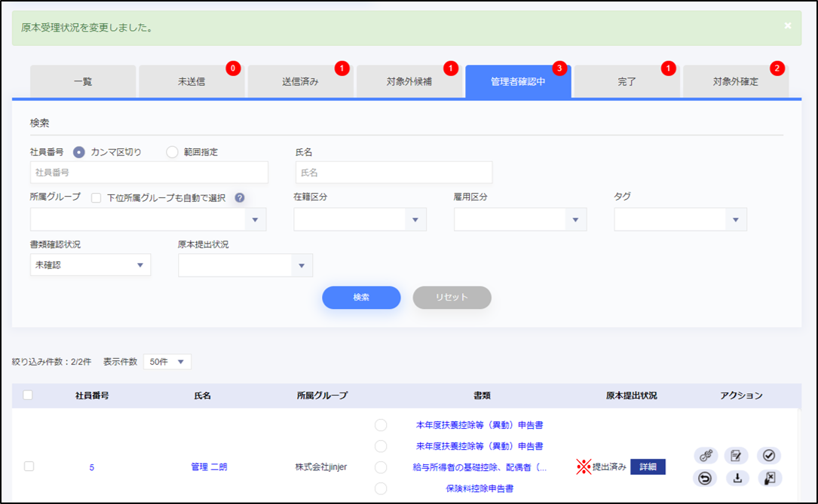Switch to the 対象外候補 tab
Screen dimensions: 818x504
pyautogui.click(x=409, y=81)
